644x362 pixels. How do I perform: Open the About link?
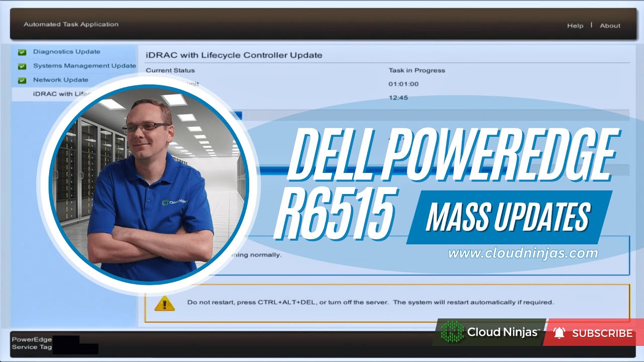610,26
